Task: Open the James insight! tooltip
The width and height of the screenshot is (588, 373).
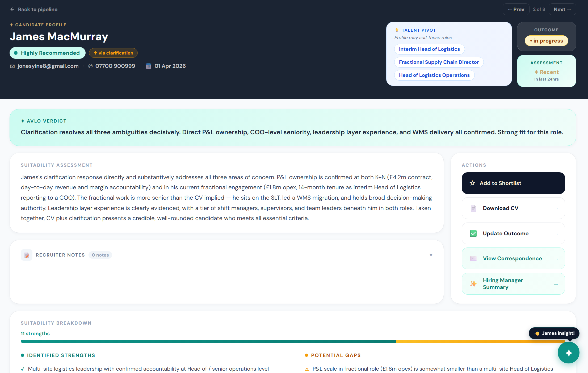Action: pos(554,333)
